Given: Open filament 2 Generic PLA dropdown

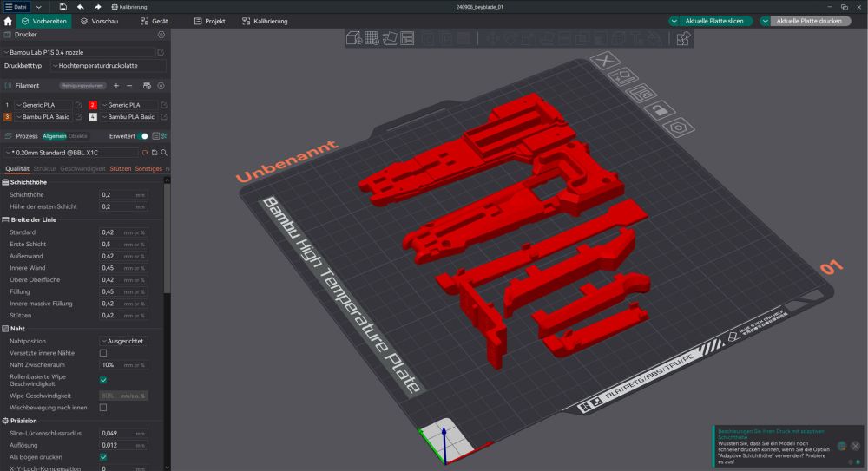Looking at the screenshot, I should tap(128, 105).
